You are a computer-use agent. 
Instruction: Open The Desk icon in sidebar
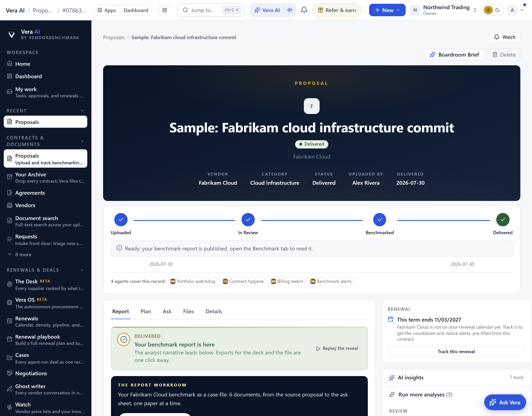[10, 284]
